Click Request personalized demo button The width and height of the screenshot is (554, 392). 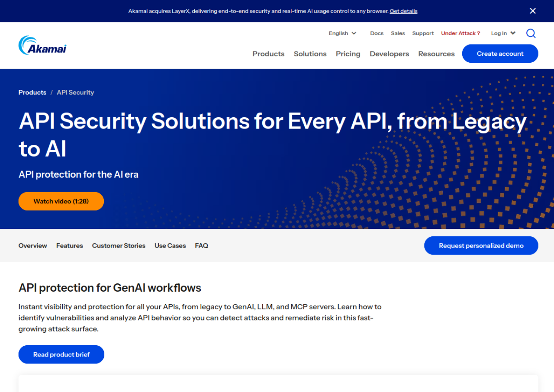[481, 246]
